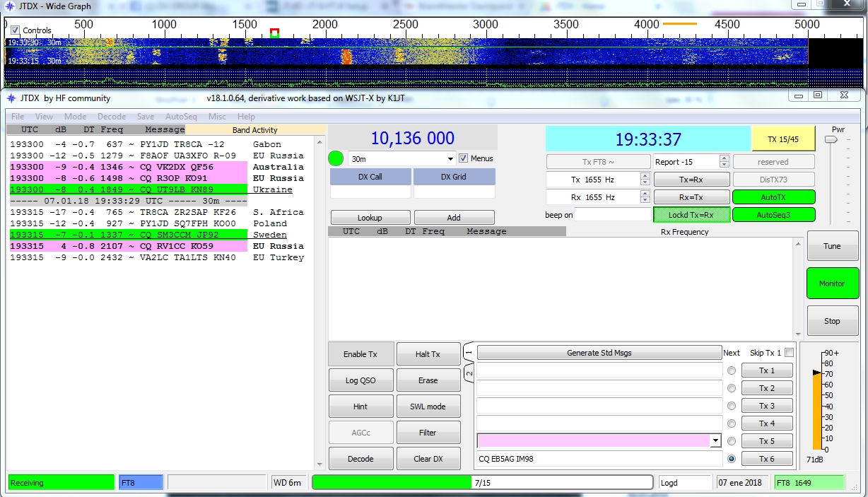Expand the pink Tx 5 message dropdown

coord(715,441)
